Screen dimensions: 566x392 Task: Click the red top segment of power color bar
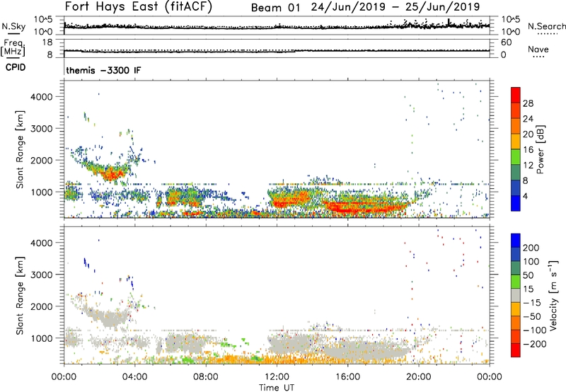[x=516, y=95]
